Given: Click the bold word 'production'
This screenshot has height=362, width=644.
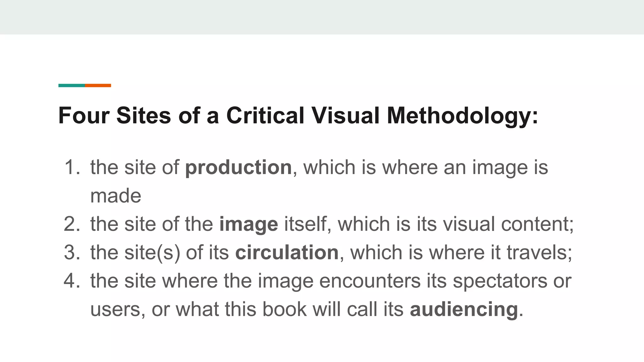Looking at the screenshot, I should (x=238, y=167).
